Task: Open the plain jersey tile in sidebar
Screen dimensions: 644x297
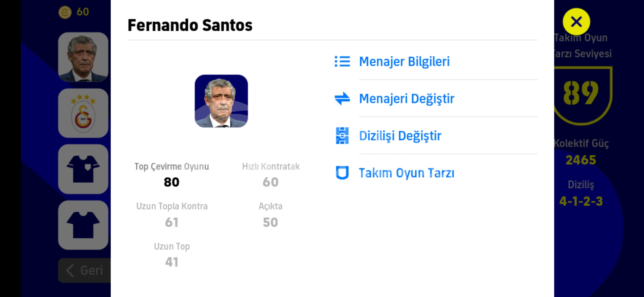Action: coord(83,225)
